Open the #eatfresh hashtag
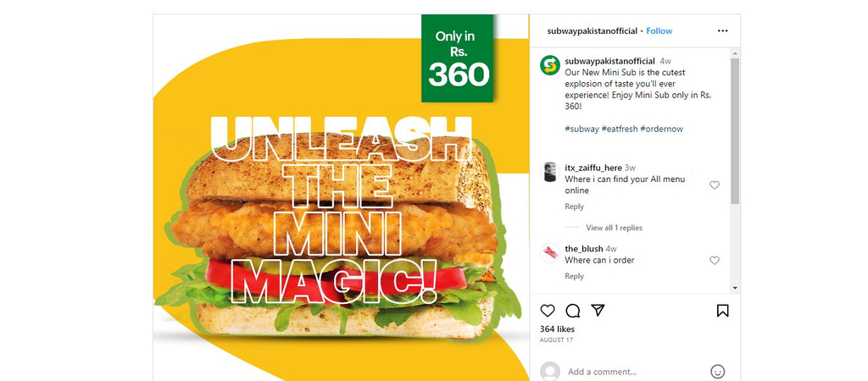 (620, 129)
